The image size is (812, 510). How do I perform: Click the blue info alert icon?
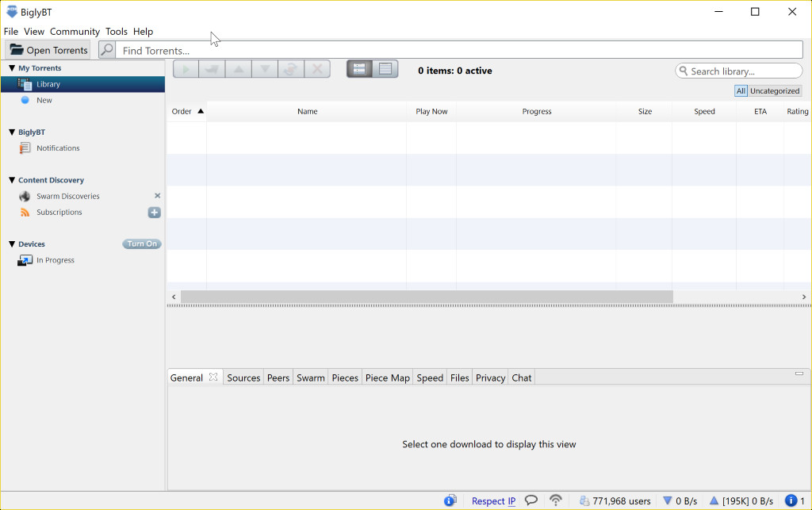click(791, 500)
